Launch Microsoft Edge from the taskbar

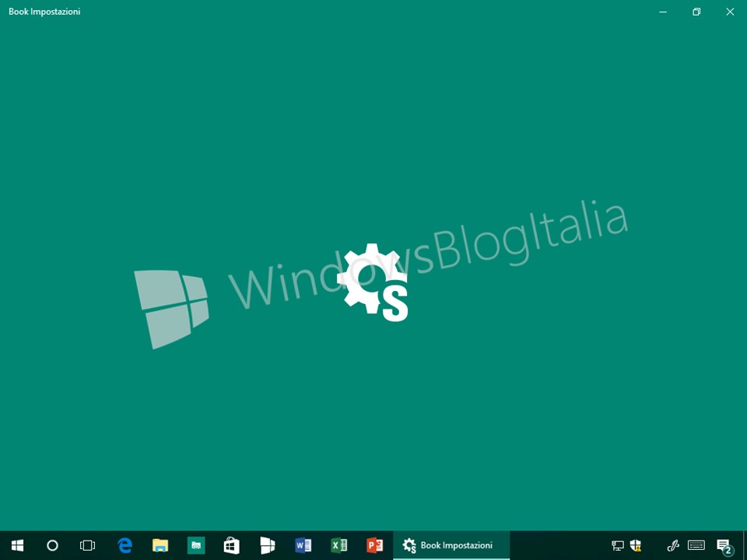124,545
